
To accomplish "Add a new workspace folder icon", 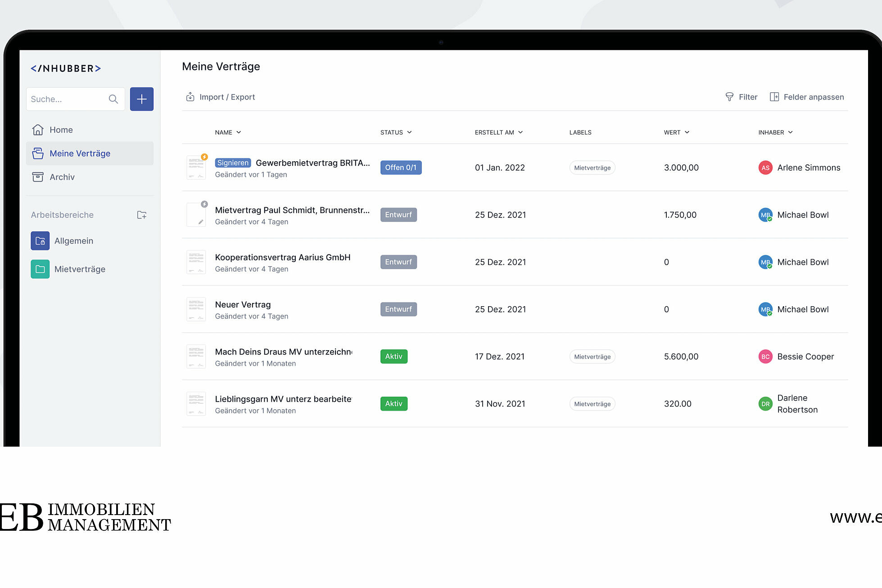I will click(x=142, y=215).
